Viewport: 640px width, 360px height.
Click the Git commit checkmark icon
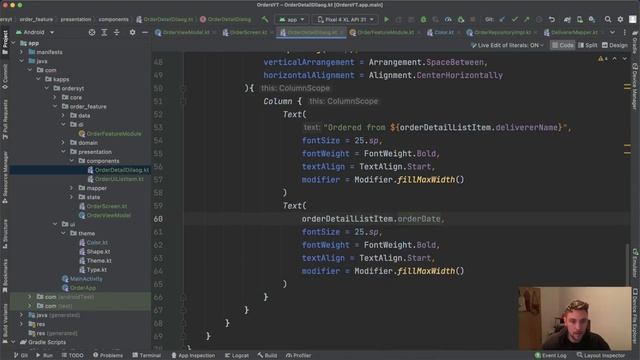pos(514,19)
